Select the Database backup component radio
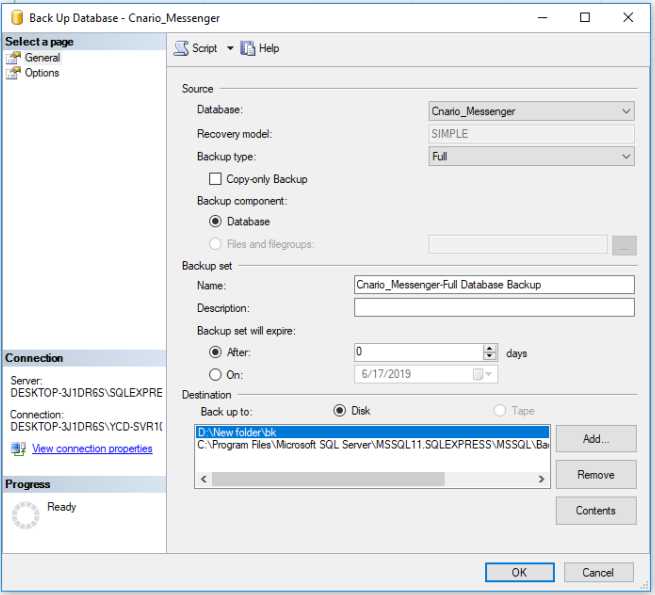655x595 pixels. pyautogui.click(x=215, y=221)
